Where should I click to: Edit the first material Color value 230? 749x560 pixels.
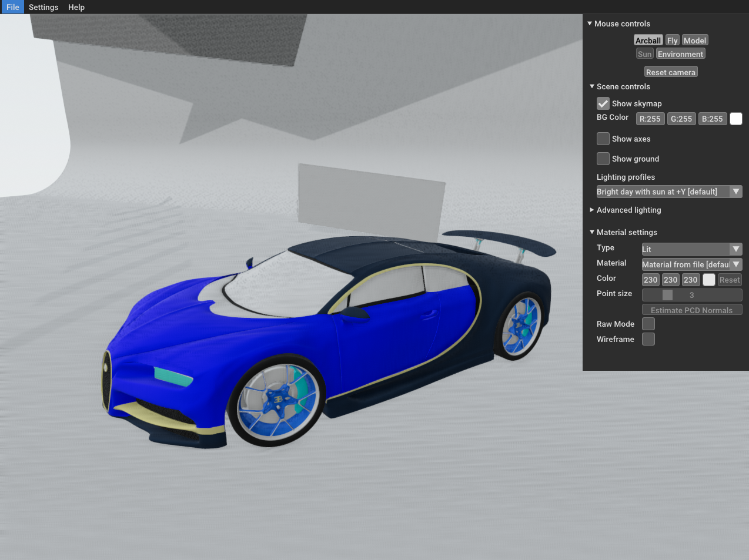coord(651,280)
